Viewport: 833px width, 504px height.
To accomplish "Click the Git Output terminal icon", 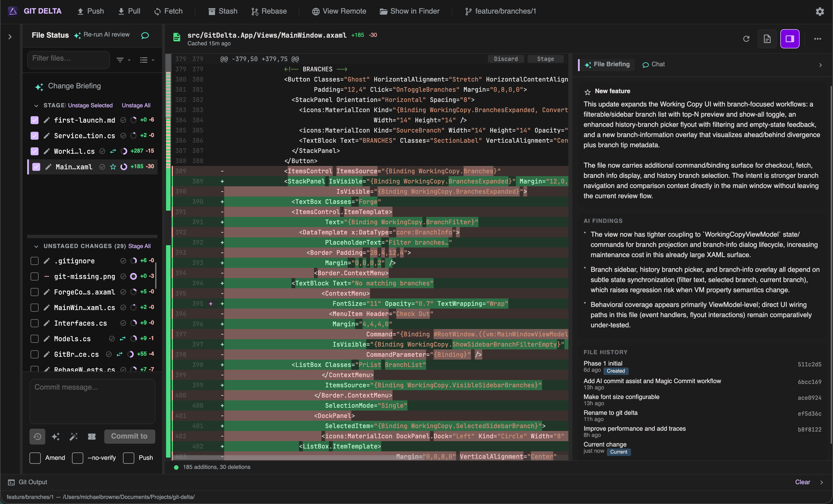I will 11,482.
